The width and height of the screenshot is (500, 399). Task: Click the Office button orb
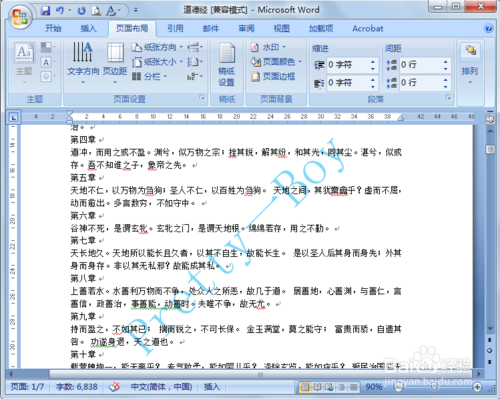(20, 16)
